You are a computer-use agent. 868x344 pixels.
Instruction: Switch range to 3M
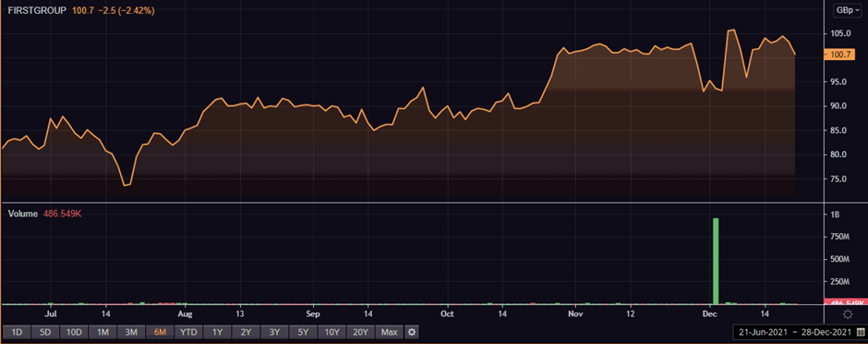click(x=132, y=332)
